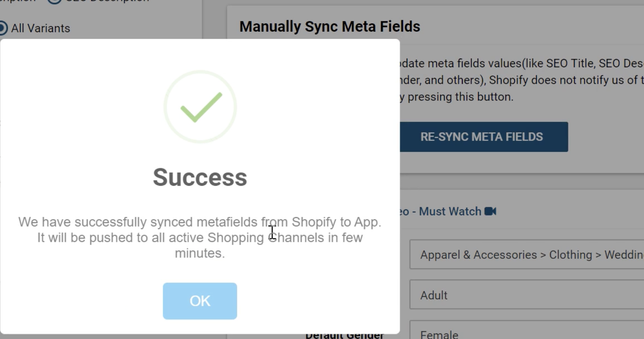Click the Default Gender field label

[x=345, y=335]
